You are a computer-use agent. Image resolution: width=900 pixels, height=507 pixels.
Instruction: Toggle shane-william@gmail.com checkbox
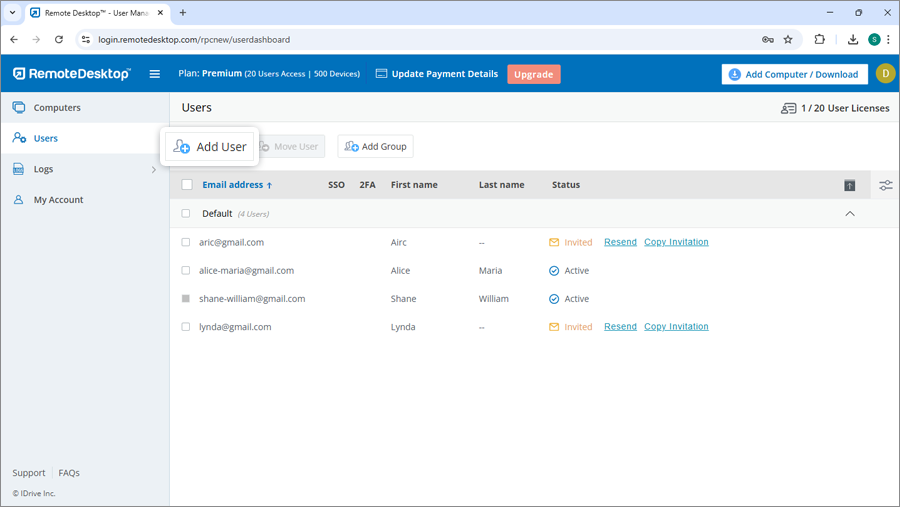click(186, 299)
